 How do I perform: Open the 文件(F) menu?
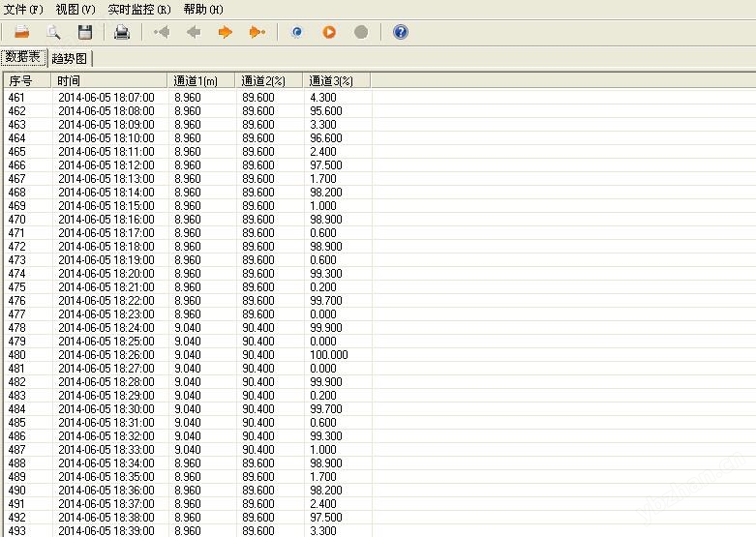pos(24,9)
